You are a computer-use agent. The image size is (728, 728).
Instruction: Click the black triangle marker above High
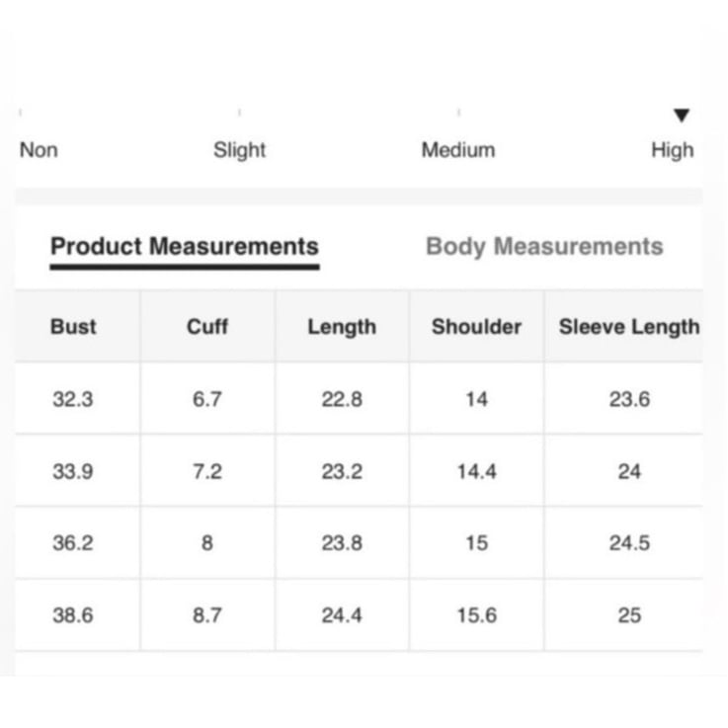[x=682, y=116]
